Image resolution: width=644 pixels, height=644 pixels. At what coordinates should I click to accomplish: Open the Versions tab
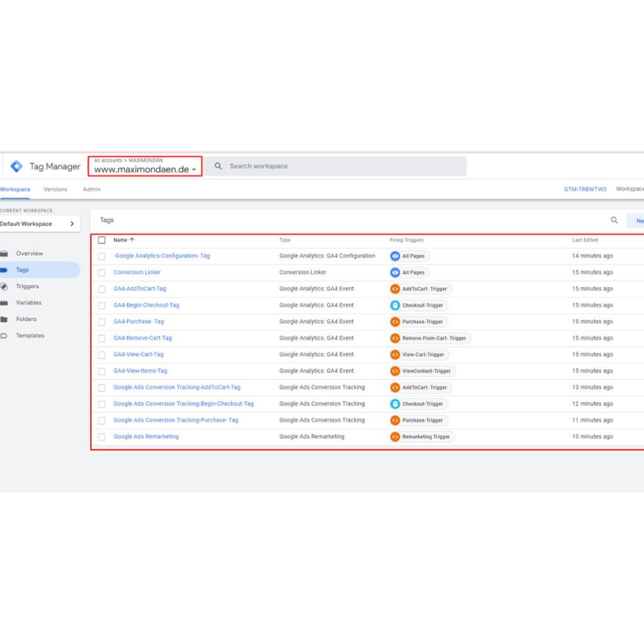tap(55, 189)
